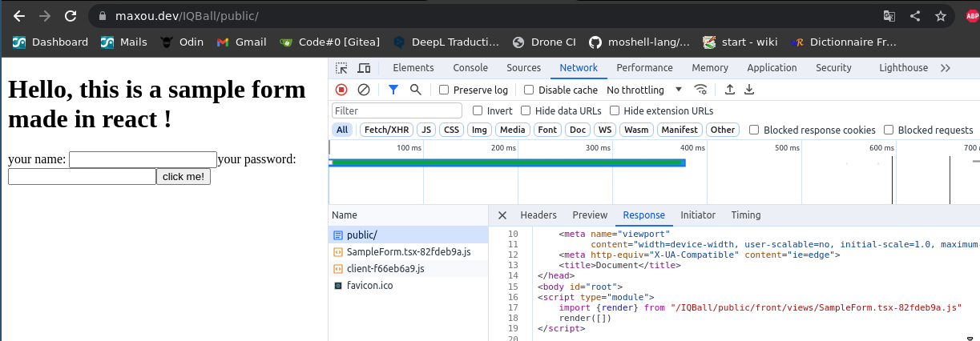Viewport: 980px width, 341px height.
Task: Filter requests by Fetch/XHR
Action: click(x=385, y=130)
